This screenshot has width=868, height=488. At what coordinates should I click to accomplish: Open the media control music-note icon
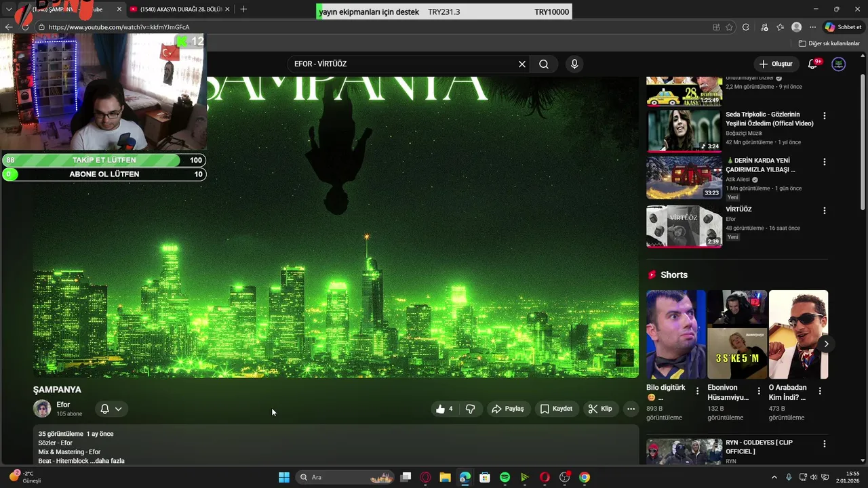pyautogui.click(x=764, y=27)
